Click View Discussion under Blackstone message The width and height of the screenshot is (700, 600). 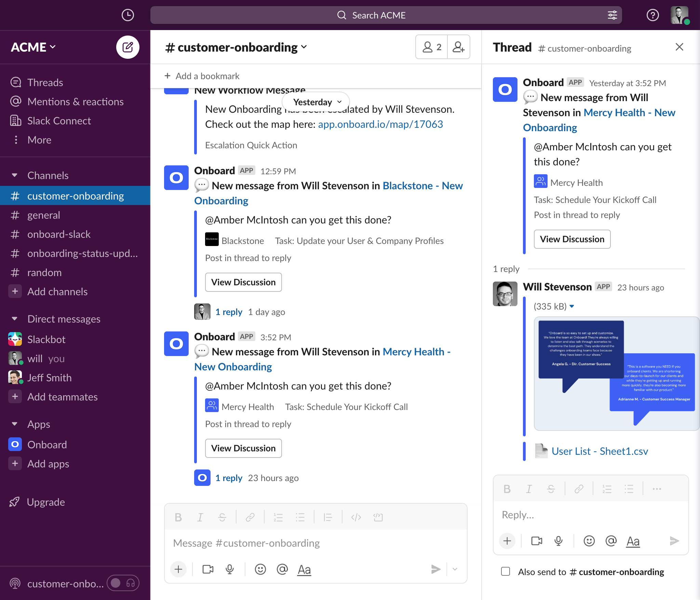243,282
